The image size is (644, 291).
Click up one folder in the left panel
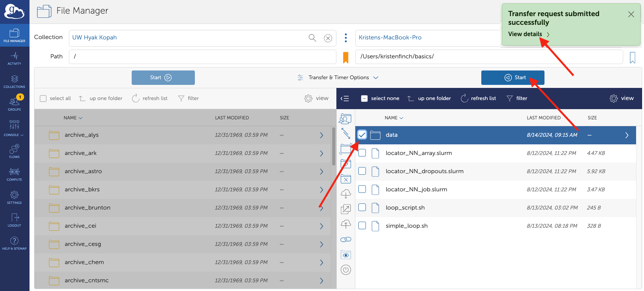point(101,99)
